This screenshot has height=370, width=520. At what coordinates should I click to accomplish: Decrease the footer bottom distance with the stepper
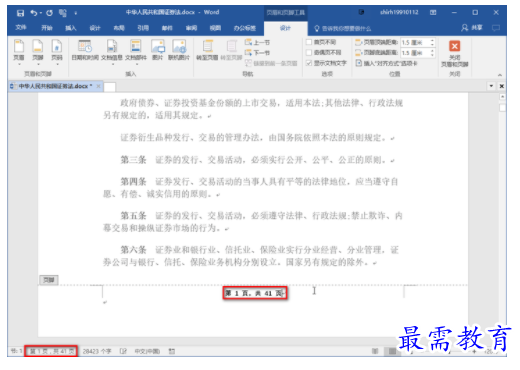point(432,55)
